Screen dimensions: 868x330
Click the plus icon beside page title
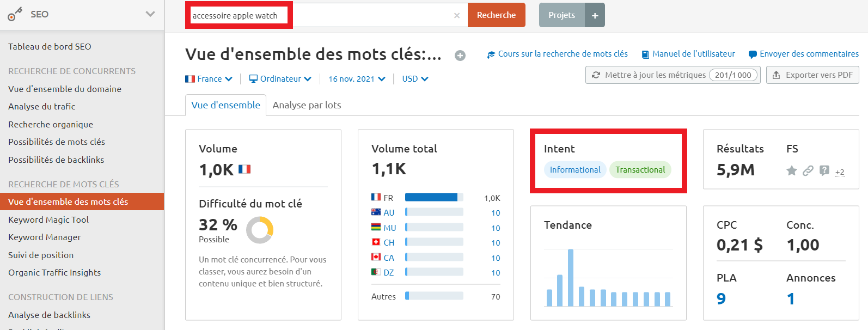pyautogui.click(x=460, y=56)
